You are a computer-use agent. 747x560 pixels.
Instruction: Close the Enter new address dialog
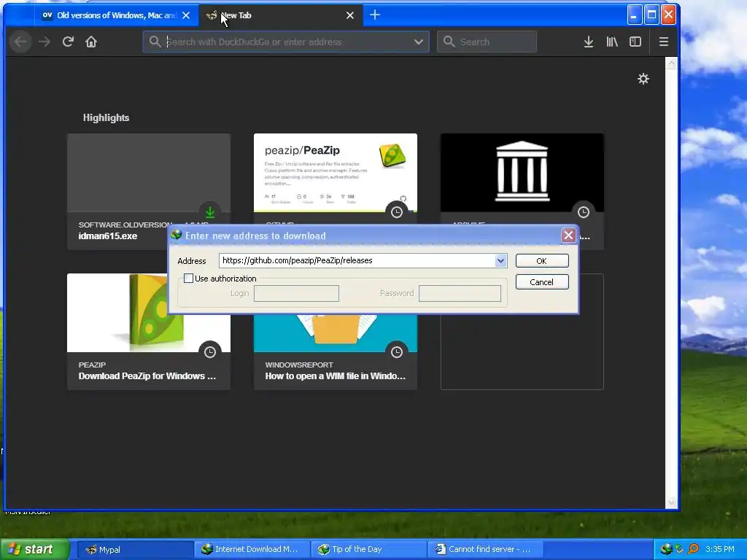pyautogui.click(x=568, y=236)
